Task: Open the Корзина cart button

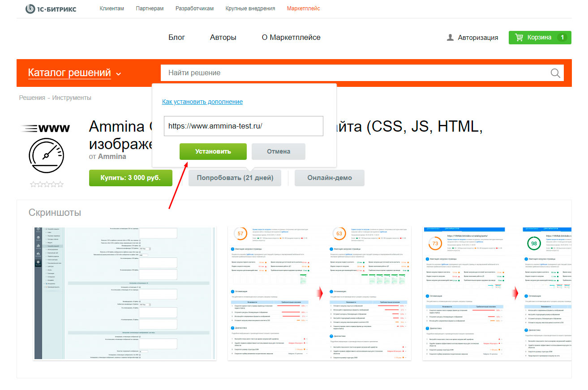Action: click(x=540, y=38)
